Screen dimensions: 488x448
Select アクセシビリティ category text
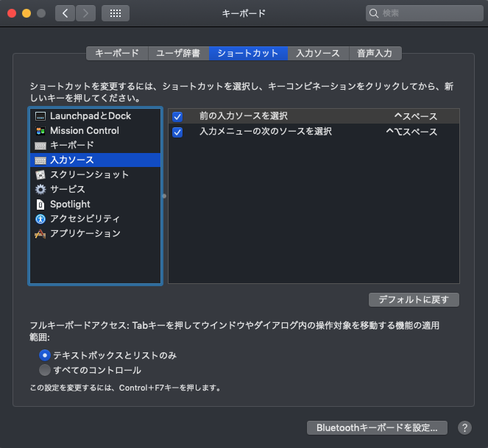85,219
